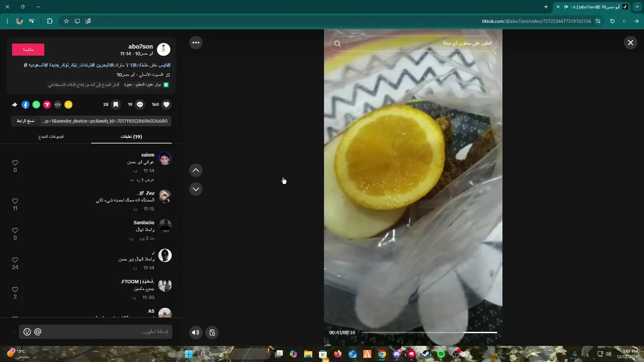Go back in browser history

pos(636,21)
